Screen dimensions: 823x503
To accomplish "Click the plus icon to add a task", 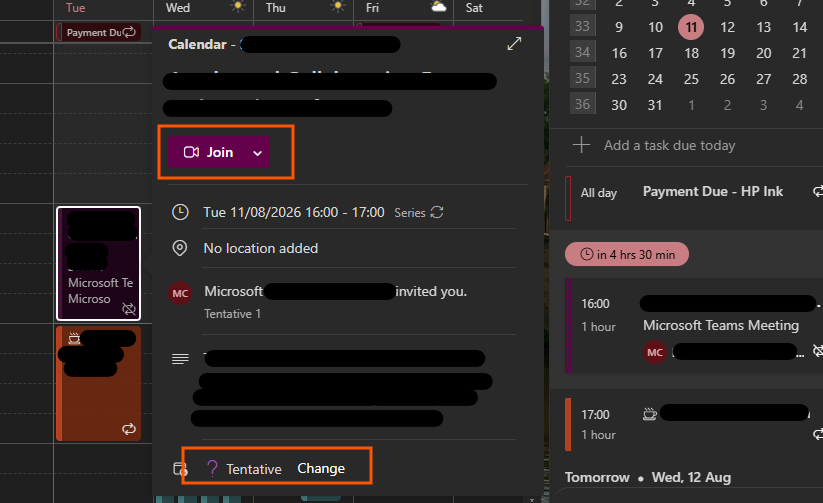I will (581, 145).
